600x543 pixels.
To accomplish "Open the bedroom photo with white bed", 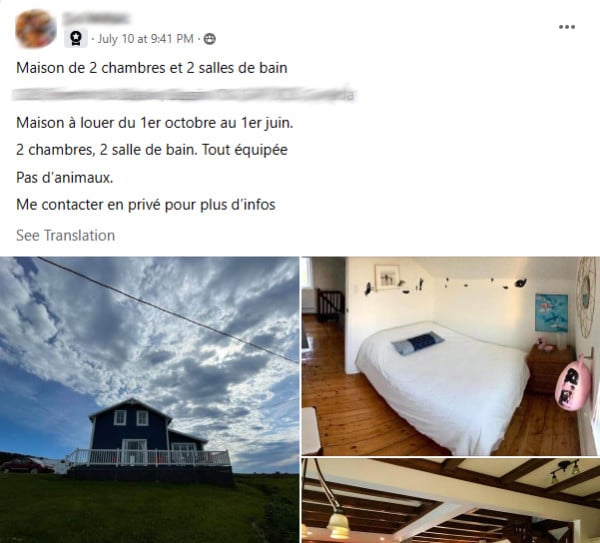I will coord(451,356).
